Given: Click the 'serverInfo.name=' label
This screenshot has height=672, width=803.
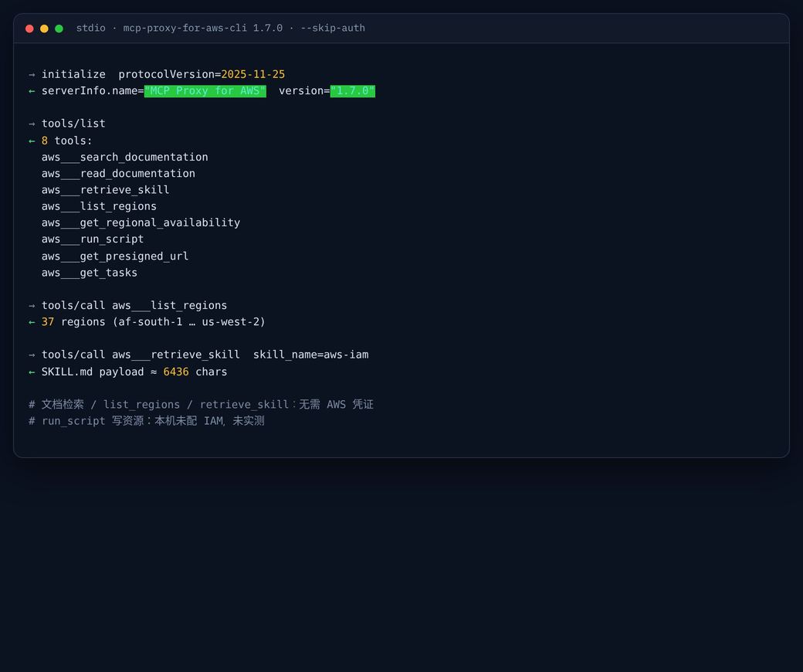Looking at the screenshot, I should (x=93, y=91).
